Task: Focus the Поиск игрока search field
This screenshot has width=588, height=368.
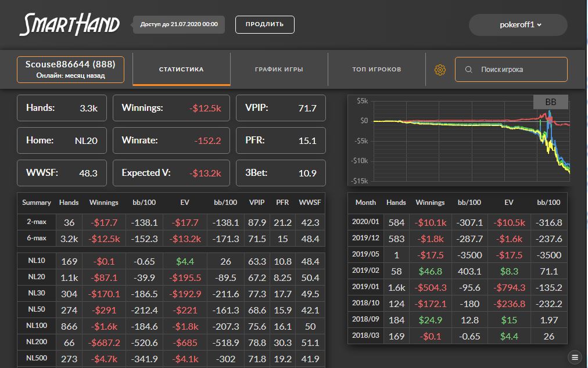Action: 517,70
